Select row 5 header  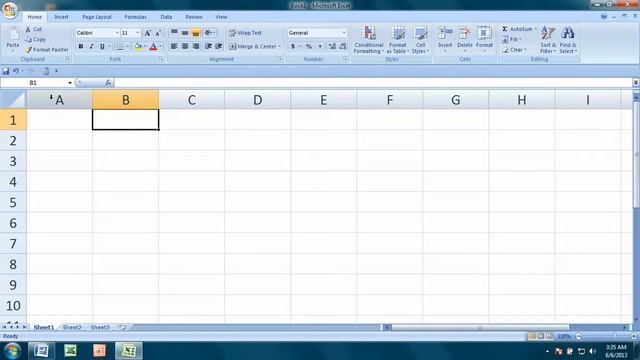pos(13,202)
